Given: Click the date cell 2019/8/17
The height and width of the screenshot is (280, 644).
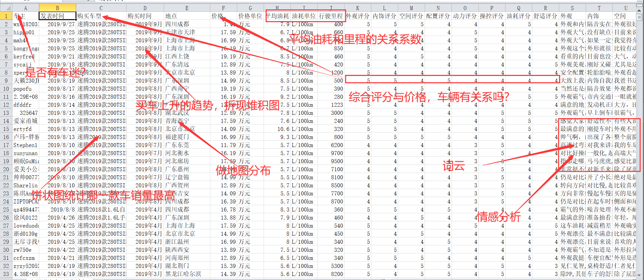Looking at the screenshot, I should pyautogui.click(x=57, y=89).
